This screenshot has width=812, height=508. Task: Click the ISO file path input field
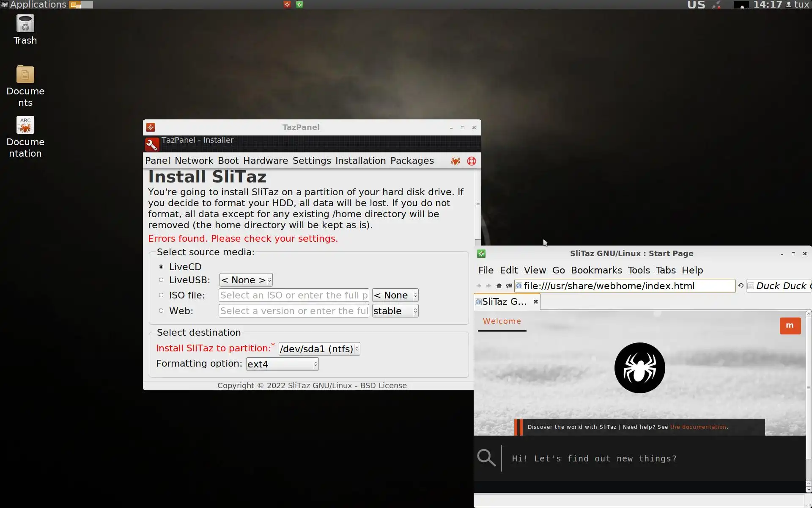tap(294, 295)
